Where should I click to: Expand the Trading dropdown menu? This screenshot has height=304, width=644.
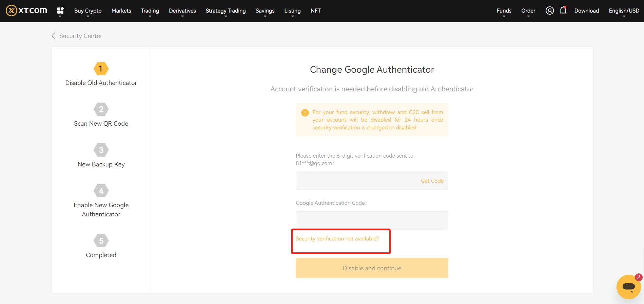(x=150, y=11)
